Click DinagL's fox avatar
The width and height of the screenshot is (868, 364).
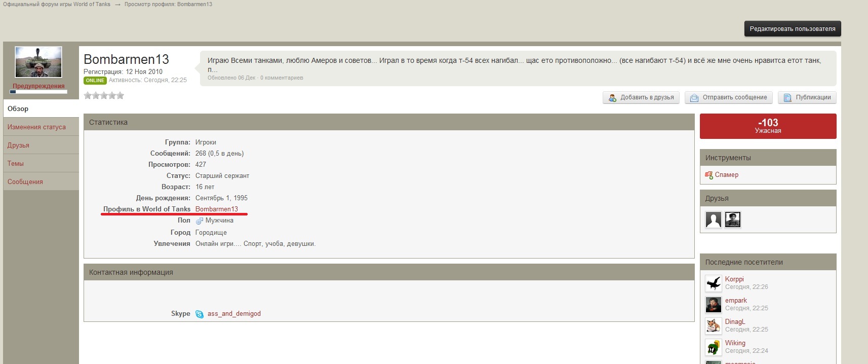[x=714, y=326]
